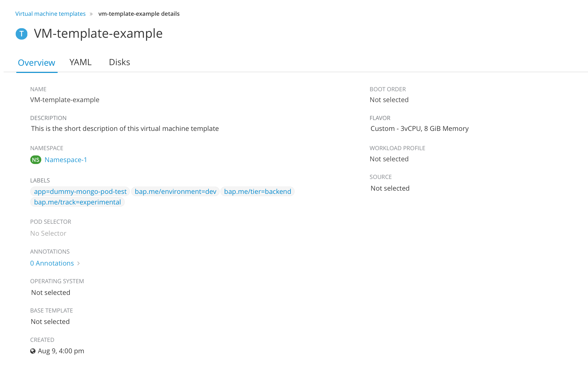Click the blue T template icon
The width and height of the screenshot is (588, 372).
point(21,34)
